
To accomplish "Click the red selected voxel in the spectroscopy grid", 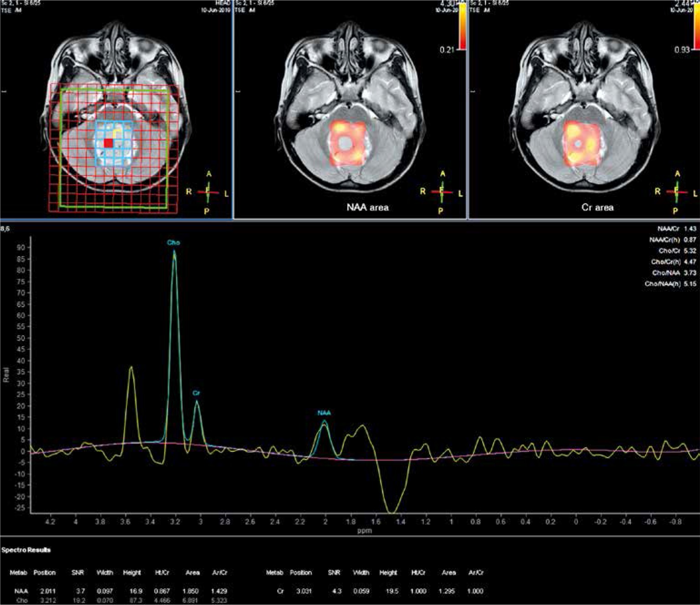I will coord(108,143).
